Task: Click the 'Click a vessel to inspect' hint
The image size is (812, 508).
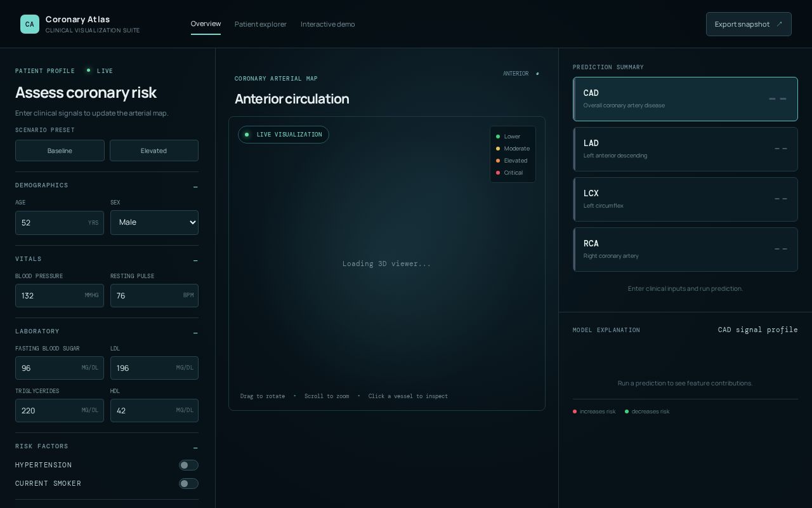Action: 408,396
